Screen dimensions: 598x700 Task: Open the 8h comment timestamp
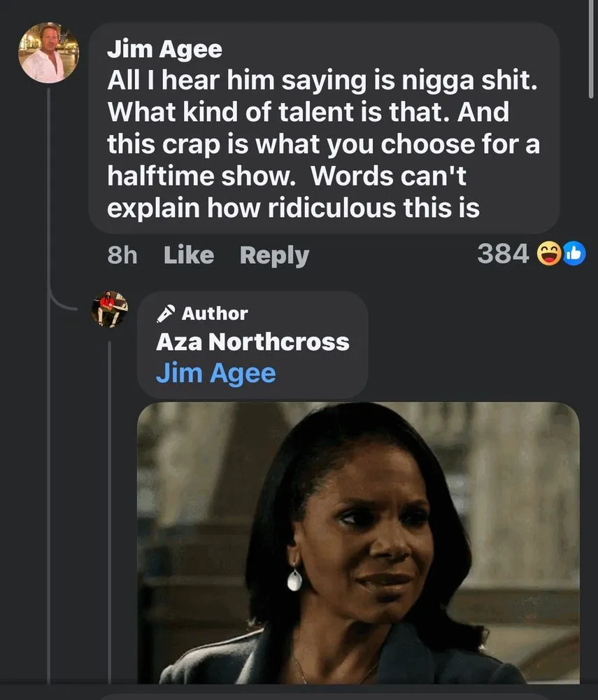122,255
